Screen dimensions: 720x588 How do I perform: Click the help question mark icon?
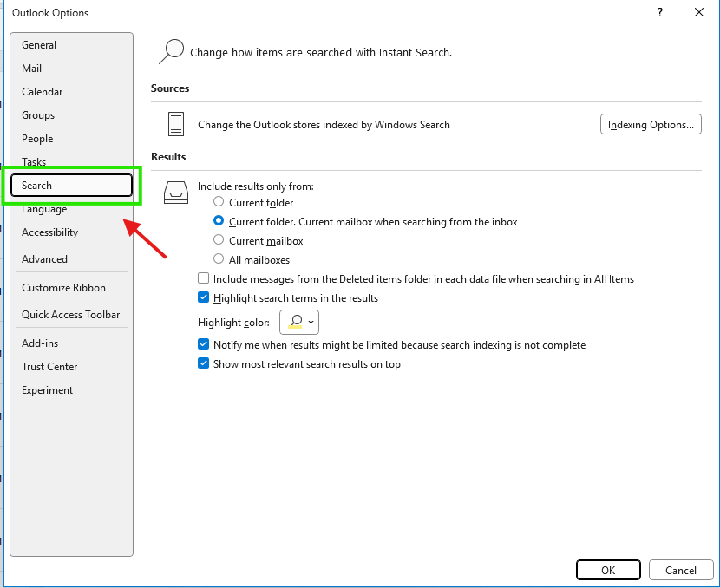[660, 12]
